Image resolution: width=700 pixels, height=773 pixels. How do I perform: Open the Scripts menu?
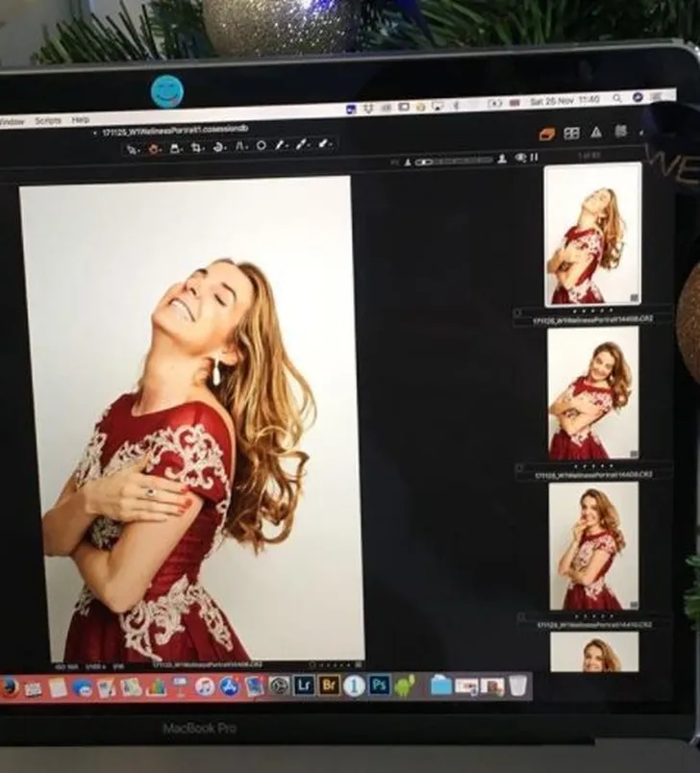pos(48,121)
